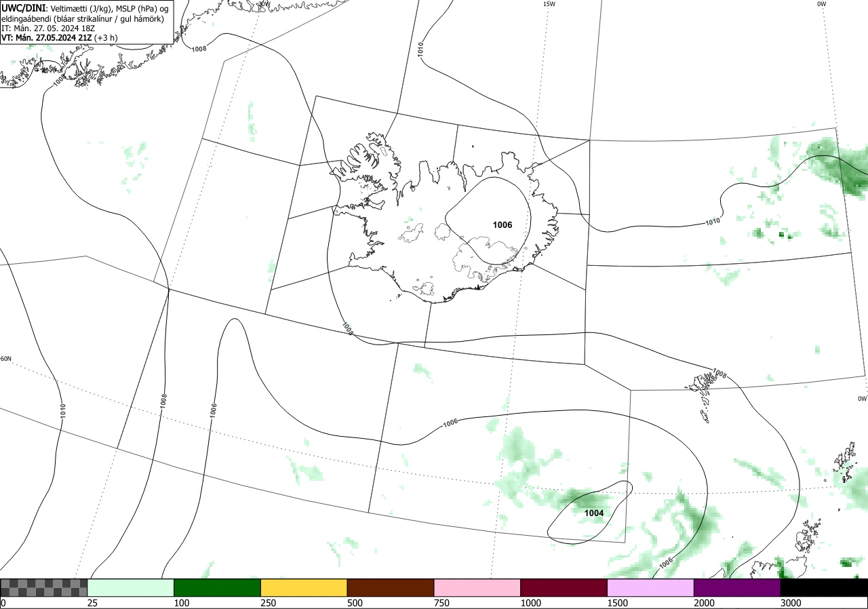Screen dimensions: 868x609
Task: Click the 1008 isobar label near Greenland coast
Action: tap(199, 49)
